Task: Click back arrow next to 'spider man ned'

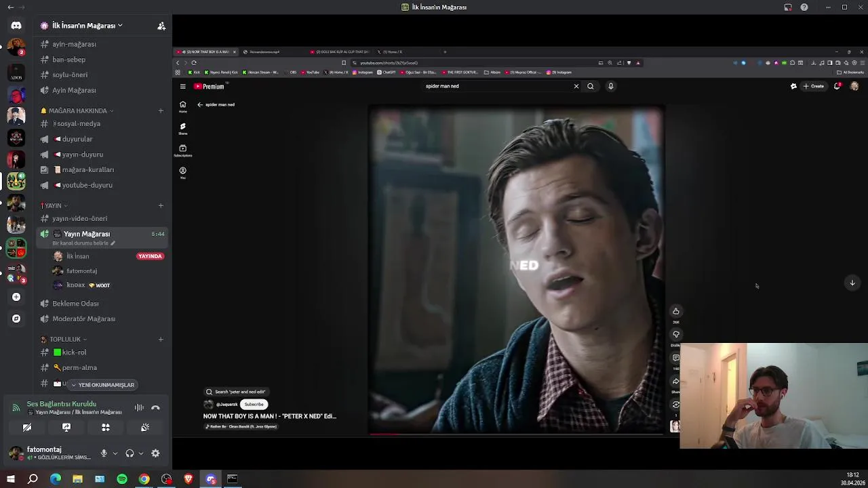Action: 200,104
